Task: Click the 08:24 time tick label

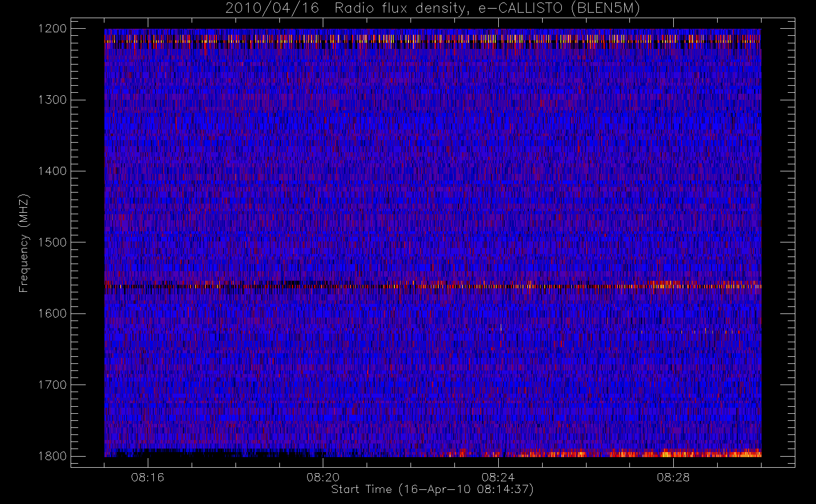Action: [498, 477]
